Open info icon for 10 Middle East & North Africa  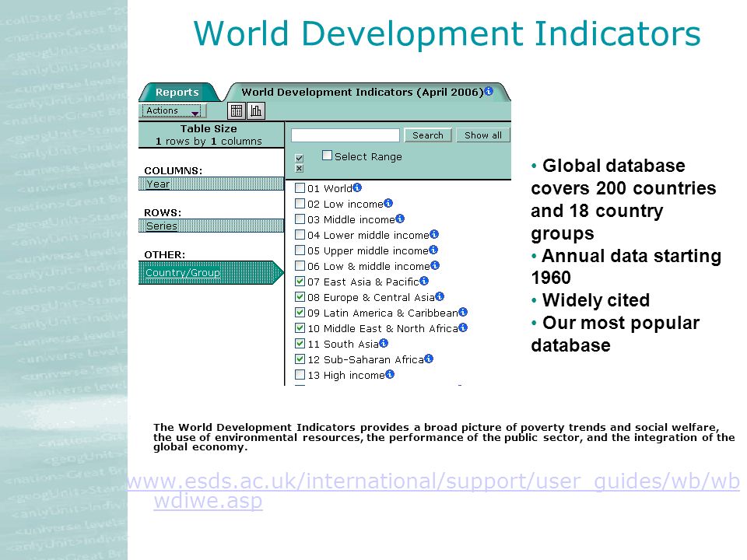(462, 327)
